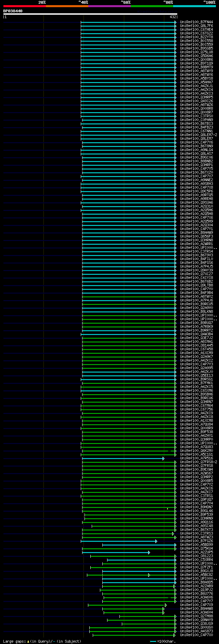
Task: Click the UniRef100_A9SRH3 label
Action: click(x=196, y=184)
